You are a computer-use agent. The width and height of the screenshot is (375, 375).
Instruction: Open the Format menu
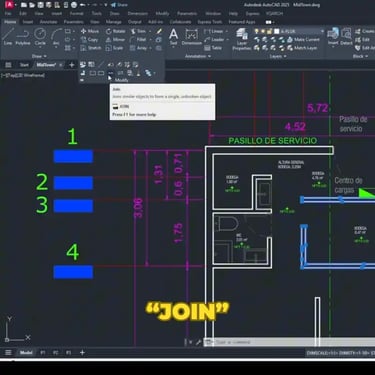(x=76, y=14)
